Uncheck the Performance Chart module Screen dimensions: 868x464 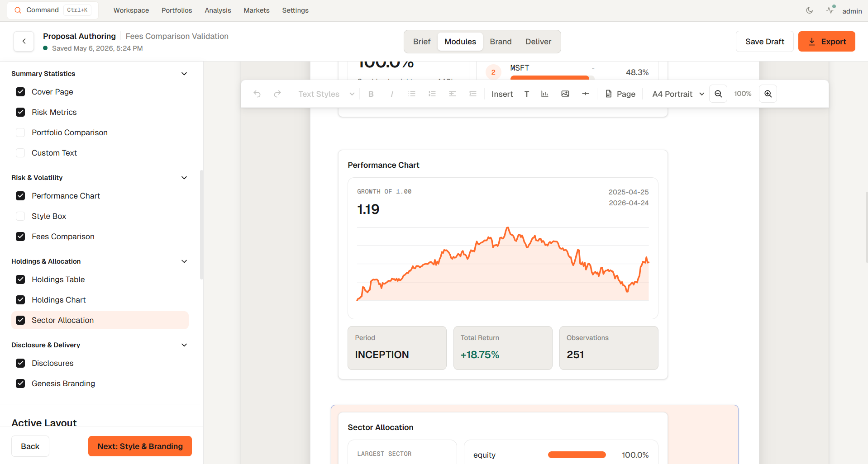coord(20,196)
